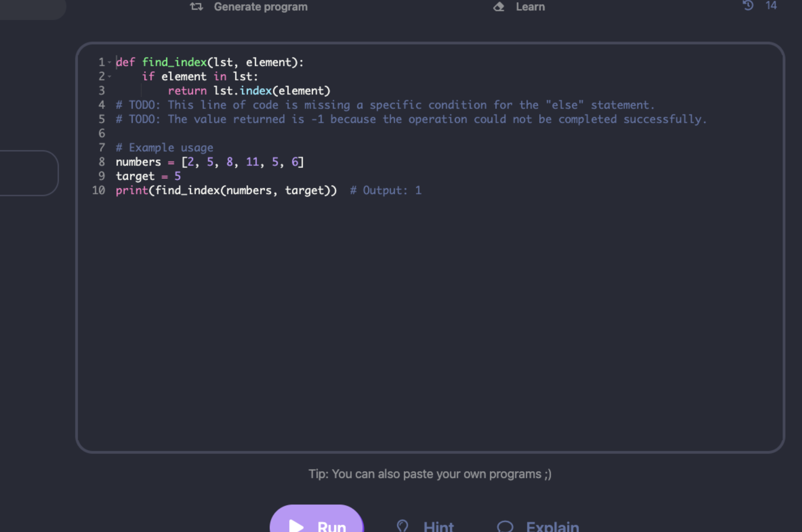Collapse the if block on line 2
Screen dimensions: 802x532
click(x=109, y=77)
